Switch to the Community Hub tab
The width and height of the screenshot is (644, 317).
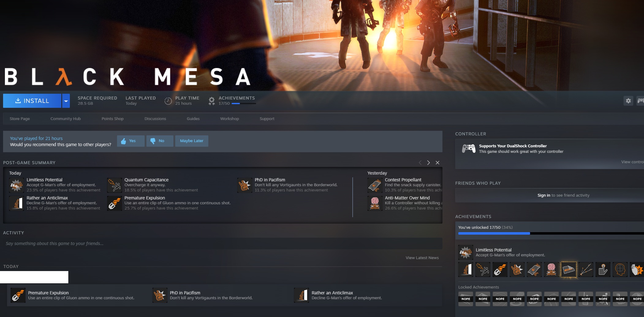[66, 119]
